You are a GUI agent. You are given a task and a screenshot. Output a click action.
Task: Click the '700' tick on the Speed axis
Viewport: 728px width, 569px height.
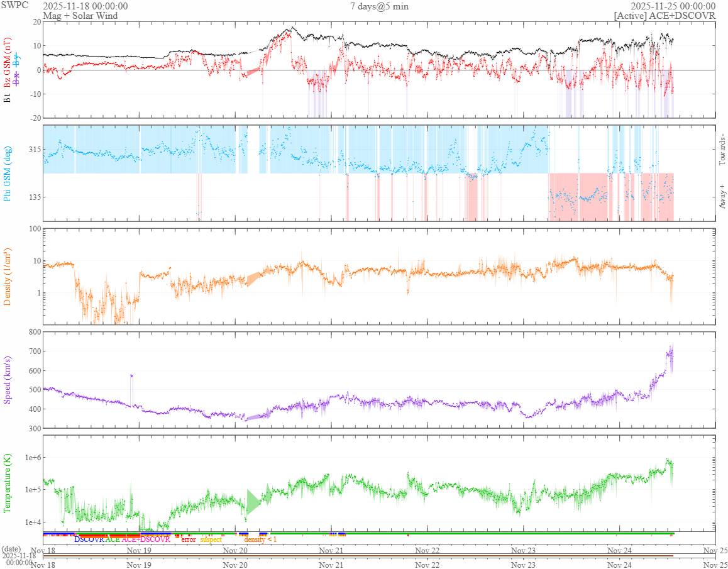[x=35, y=351]
